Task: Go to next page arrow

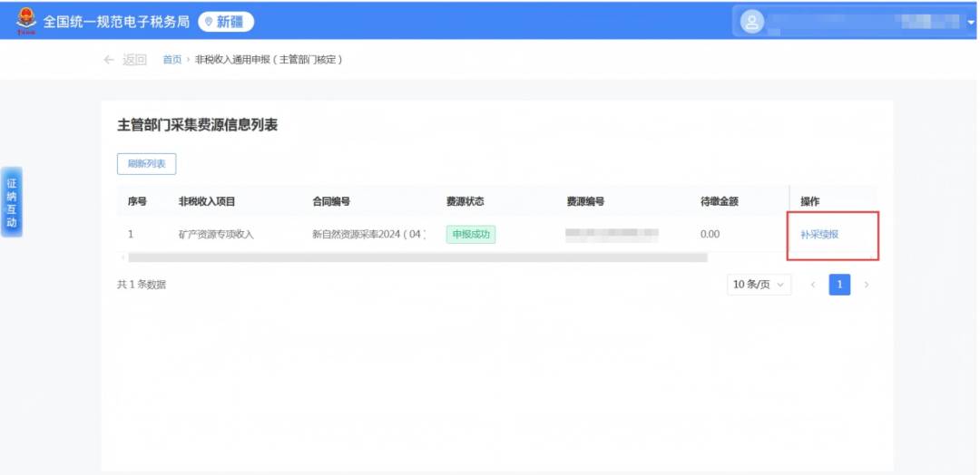Action: coord(867,285)
